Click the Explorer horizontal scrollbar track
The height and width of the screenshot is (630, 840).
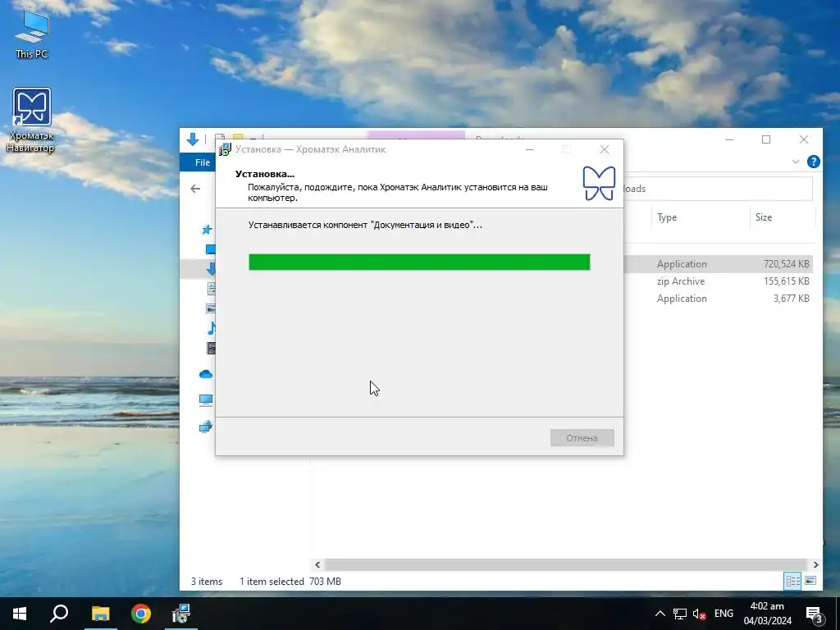coord(566,564)
